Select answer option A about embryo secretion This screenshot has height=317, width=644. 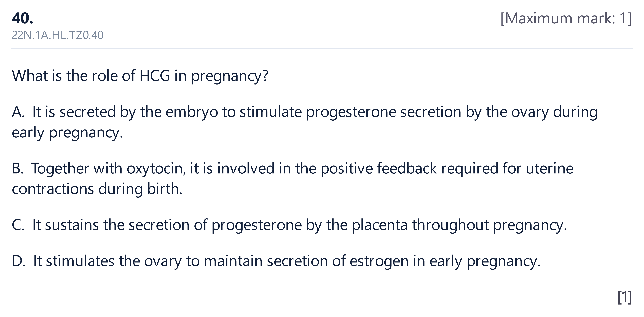click(x=305, y=122)
